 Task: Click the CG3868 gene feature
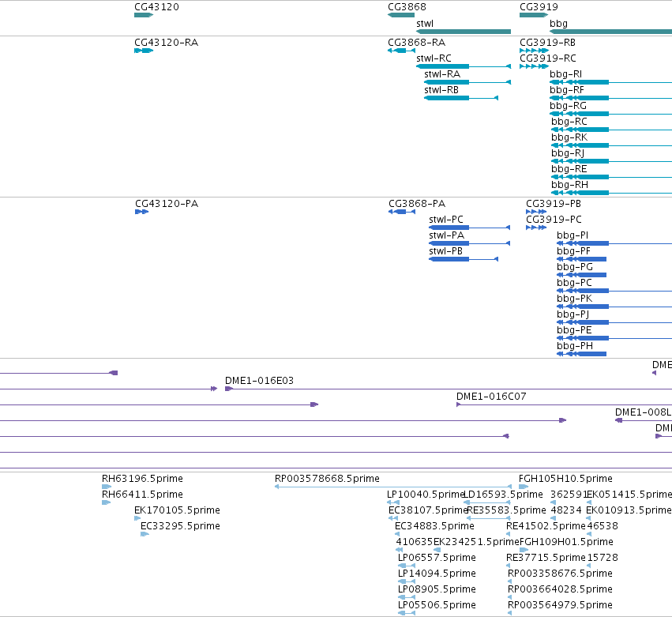(x=401, y=15)
